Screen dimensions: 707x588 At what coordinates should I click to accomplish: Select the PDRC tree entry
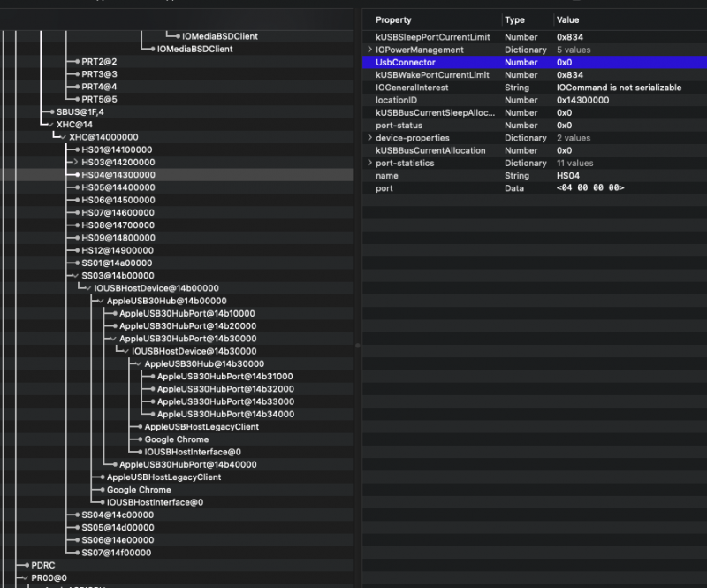point(42,565)
